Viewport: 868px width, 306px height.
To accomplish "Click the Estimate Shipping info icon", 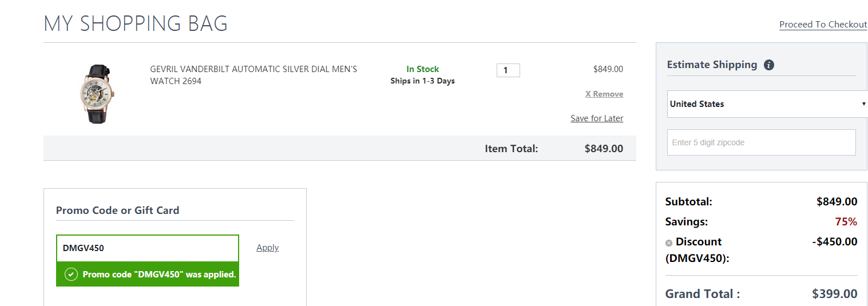I will [769, 65].
